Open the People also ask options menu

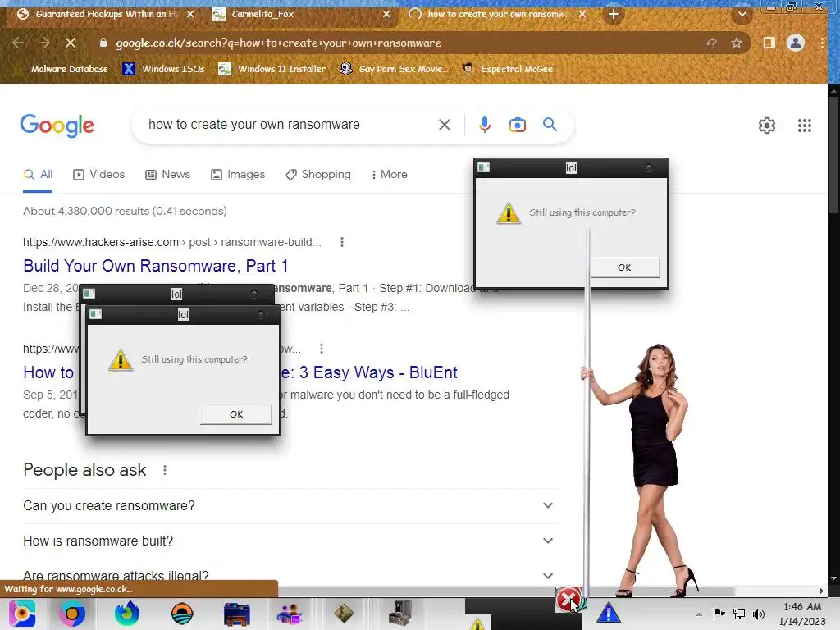tap(165, 470)
